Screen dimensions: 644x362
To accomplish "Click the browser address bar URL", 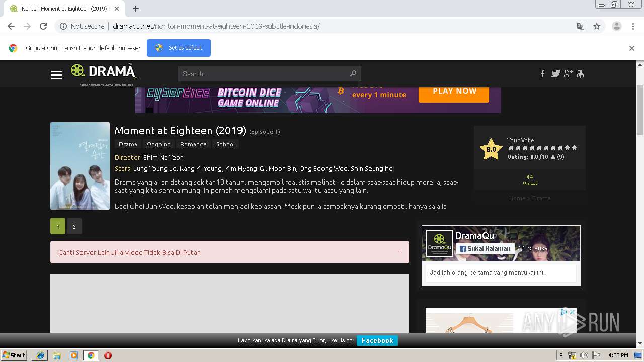I will pos(216,26).
